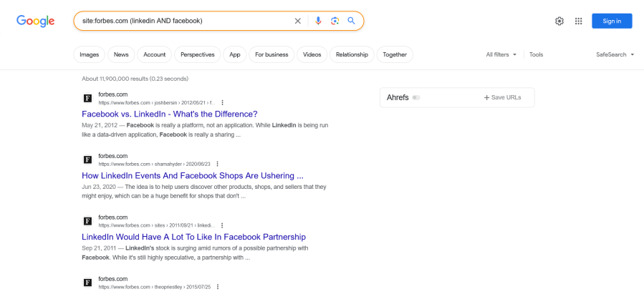Click Save URLs in Ahrefs panel
Screen dimensions: 644x294
tap(502, 97)
